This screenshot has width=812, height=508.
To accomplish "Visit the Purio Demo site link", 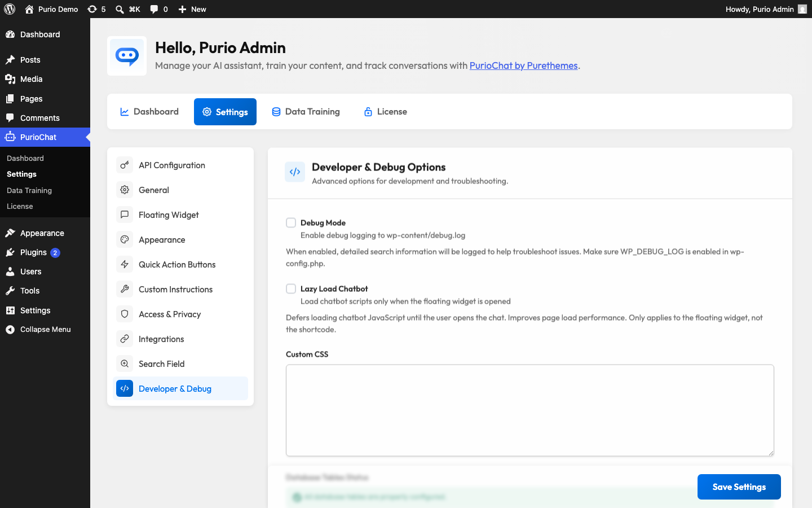I will coord(51,9).
